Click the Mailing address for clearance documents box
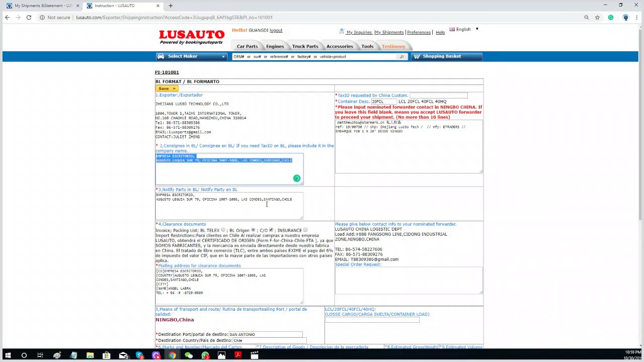Image resolution: width=644 pixels, height=362 pixels. pos(229,286)
